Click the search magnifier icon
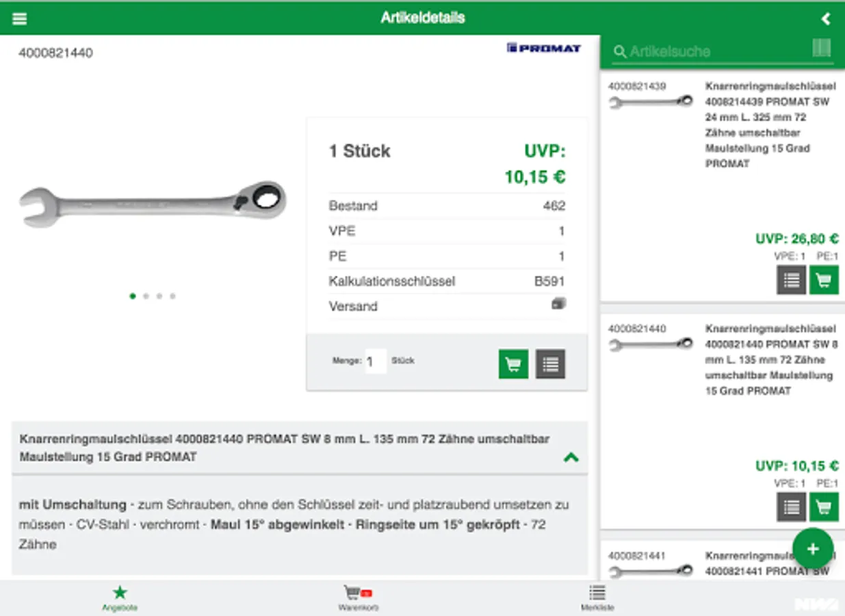 click(x=620, y=51)
